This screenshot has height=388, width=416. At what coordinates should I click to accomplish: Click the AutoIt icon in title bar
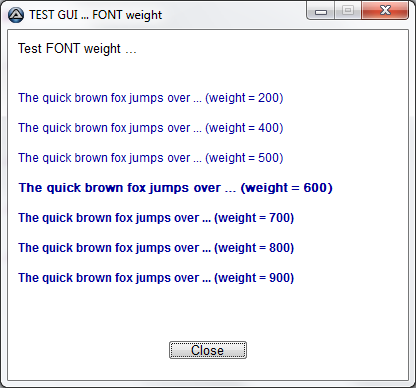click(x=16, y=15)
